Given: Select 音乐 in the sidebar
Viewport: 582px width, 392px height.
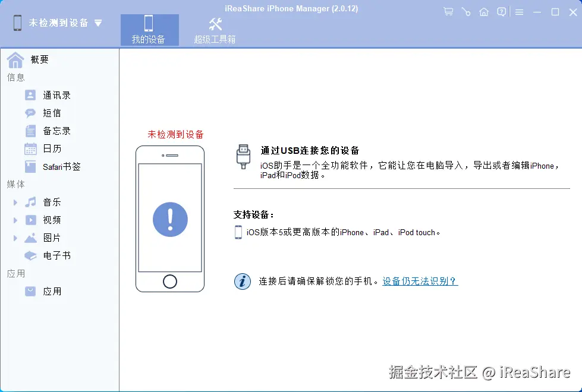Looking at the screenshot, I should click(52, 202).
